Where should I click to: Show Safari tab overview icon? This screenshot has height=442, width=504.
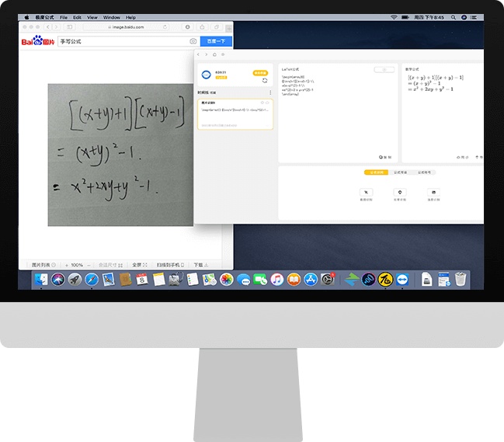pos(217,27)
